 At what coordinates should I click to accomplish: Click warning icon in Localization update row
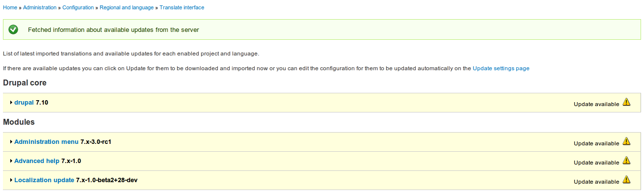click(x=626, y=180)
